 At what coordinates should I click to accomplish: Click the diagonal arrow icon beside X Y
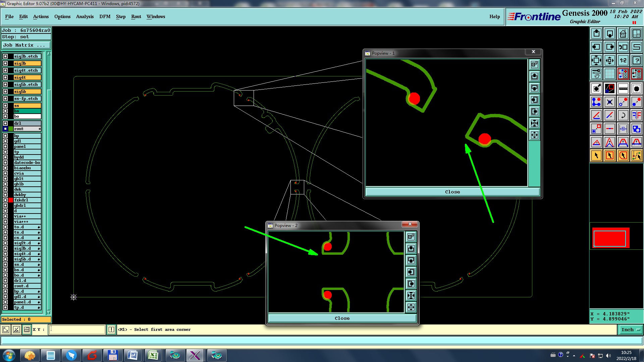coord(6,329)
